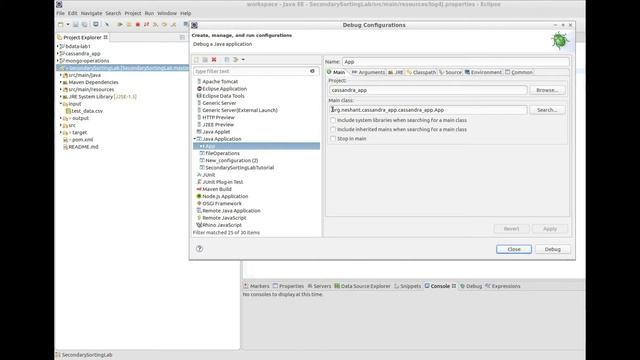Expand the src/main/java folder
Image resolution: width=640 pixels, height=360 pixels.
[x=61, y=75]
